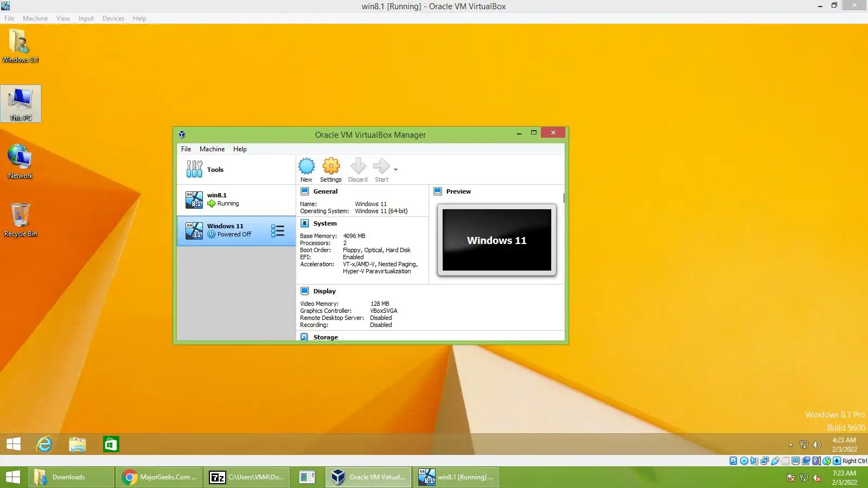This screenshot has width=868, height=488.
Task: Click the virtualization features chip icon
Action: [x=816, y=461]
